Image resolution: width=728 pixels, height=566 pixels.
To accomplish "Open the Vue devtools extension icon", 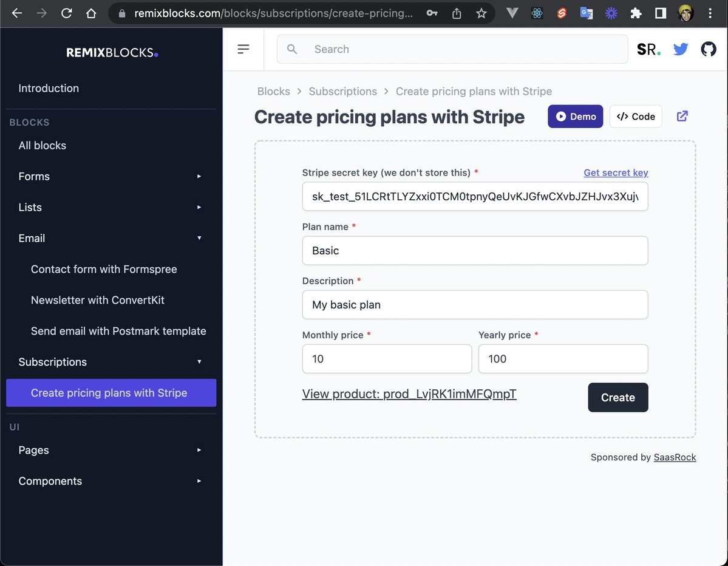I will click(x=512, y=13).
